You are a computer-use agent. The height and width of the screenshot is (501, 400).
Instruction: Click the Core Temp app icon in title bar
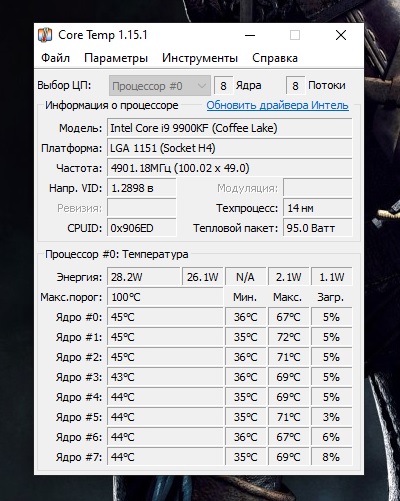(45, 35)
